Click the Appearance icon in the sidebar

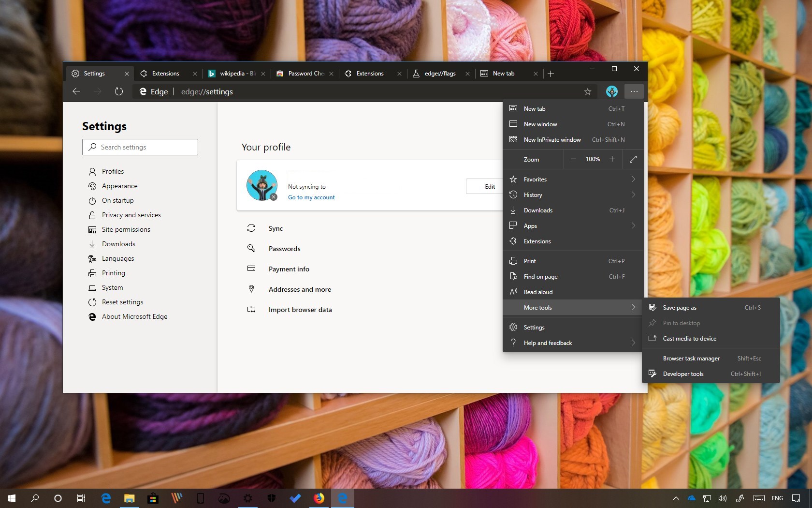pos(92,186)
